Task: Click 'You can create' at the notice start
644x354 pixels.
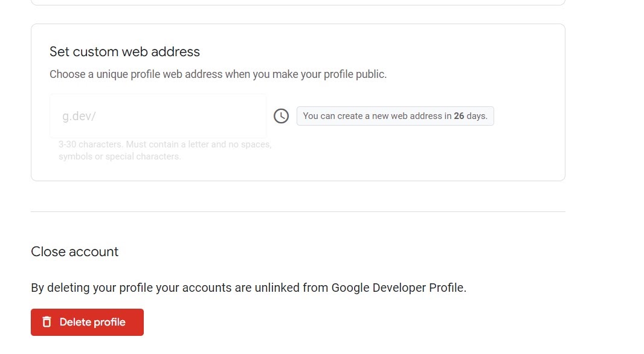Action: click(332, 116)
